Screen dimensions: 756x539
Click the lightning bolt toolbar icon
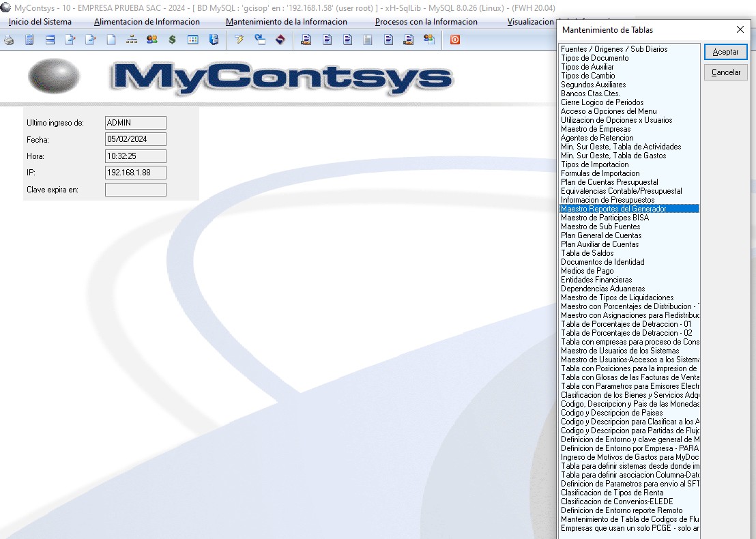(239, 40)
